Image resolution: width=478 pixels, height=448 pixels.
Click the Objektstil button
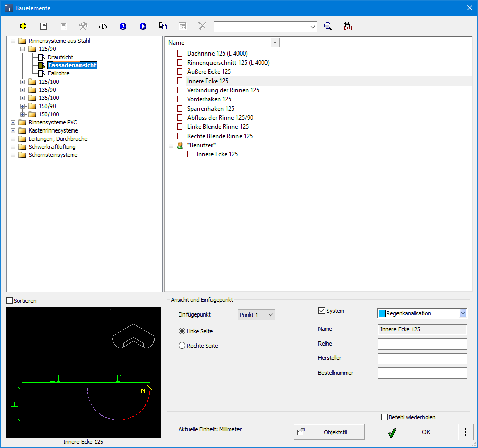pyautogui.click(x=329, y=432)
